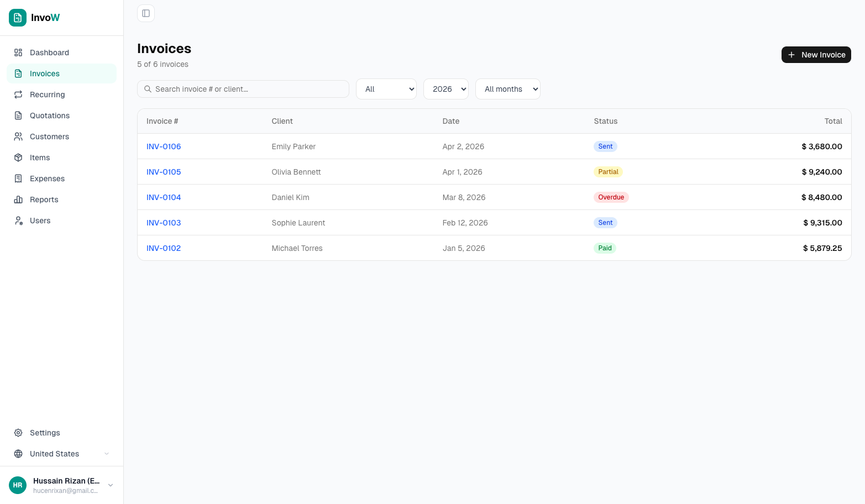Click the Sent badge for Emily Parker
Viewport: 865px width, 504px height.
tap(605, 146)
